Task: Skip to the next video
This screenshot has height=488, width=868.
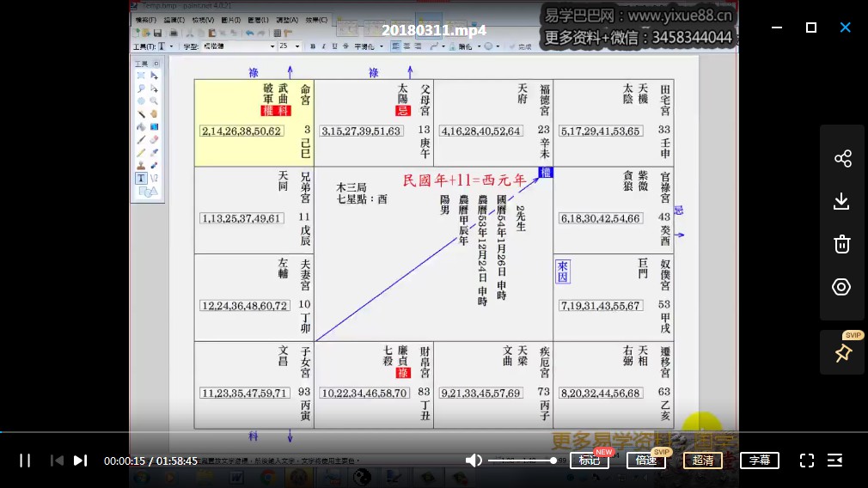Action: click(x=80, y=461)
